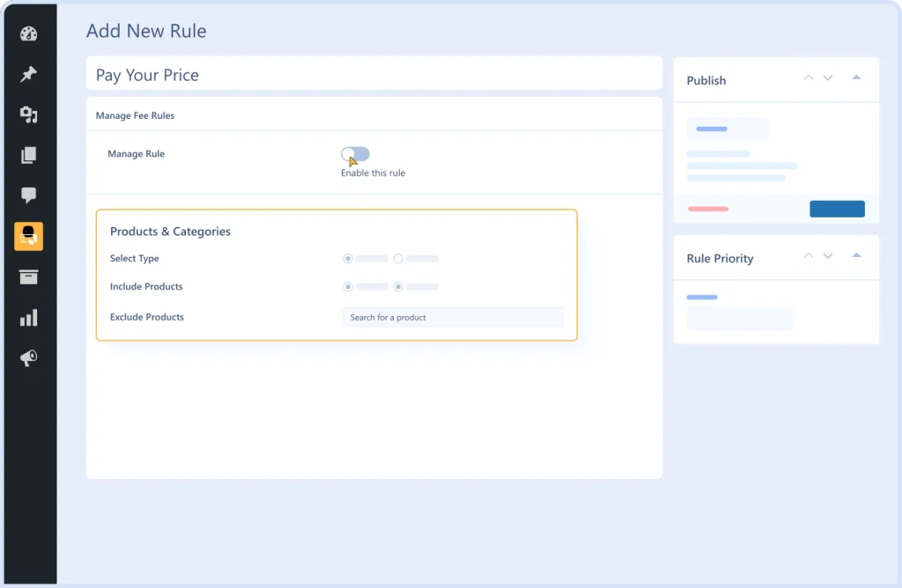Select the comments speech-bubble icon in sidebar

tap(28, 195)
